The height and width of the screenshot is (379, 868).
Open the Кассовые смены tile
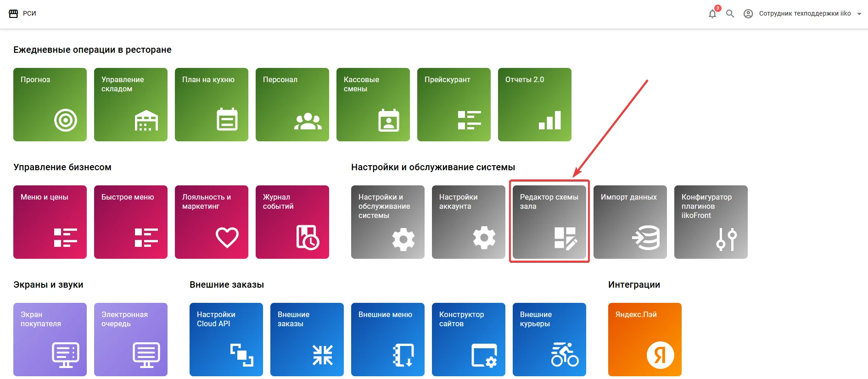(x=373, y=105)
